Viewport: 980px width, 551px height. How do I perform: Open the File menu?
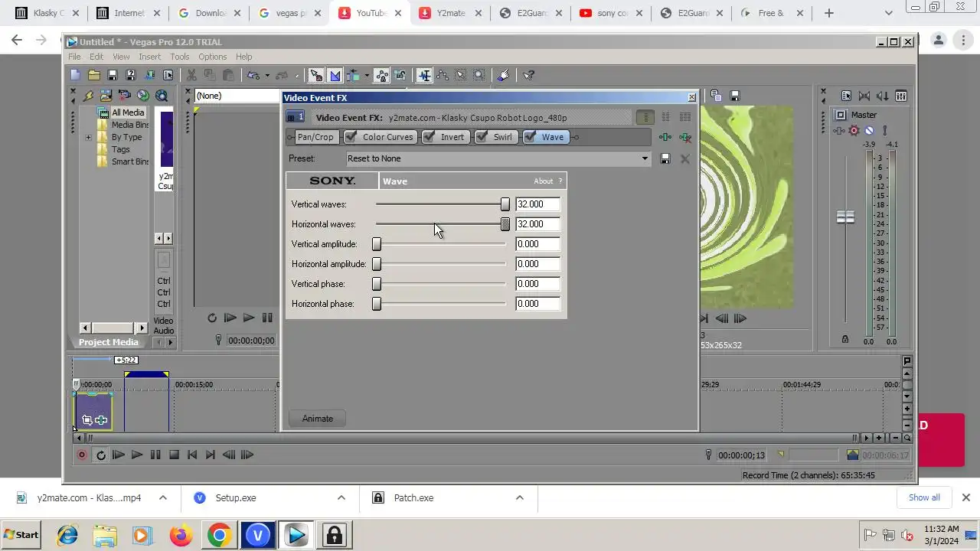click(74, 57)
